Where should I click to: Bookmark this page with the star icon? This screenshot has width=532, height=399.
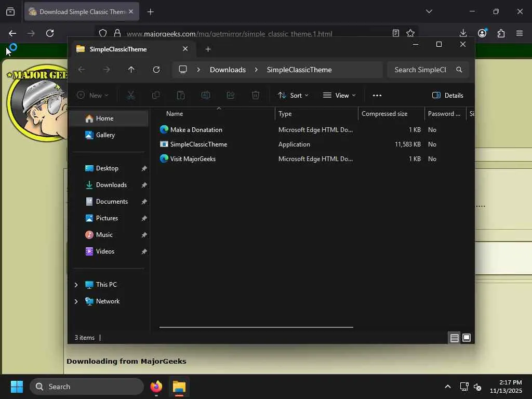(410, 33)
